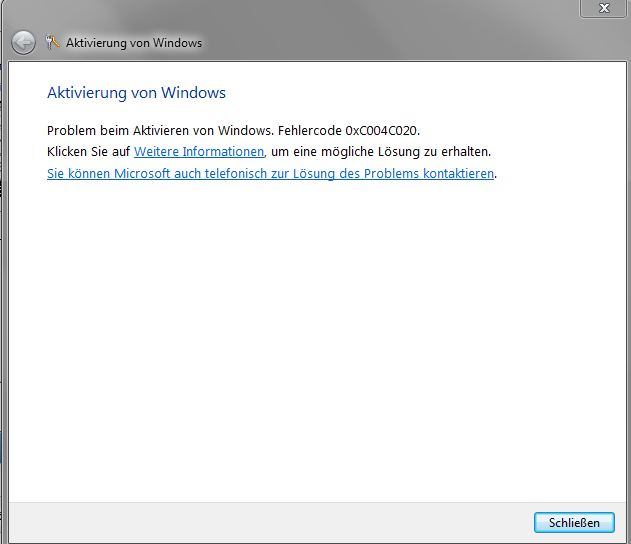Open the Weitere Informationen link
The height and width of the screenshot is (544, 631).
(199, 152)
